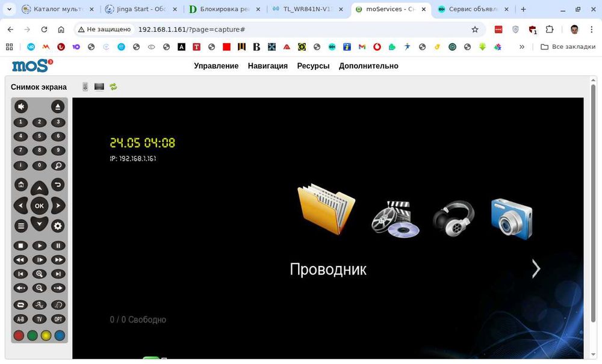Click the down arrow on the remote d-pad

(39, 223)
